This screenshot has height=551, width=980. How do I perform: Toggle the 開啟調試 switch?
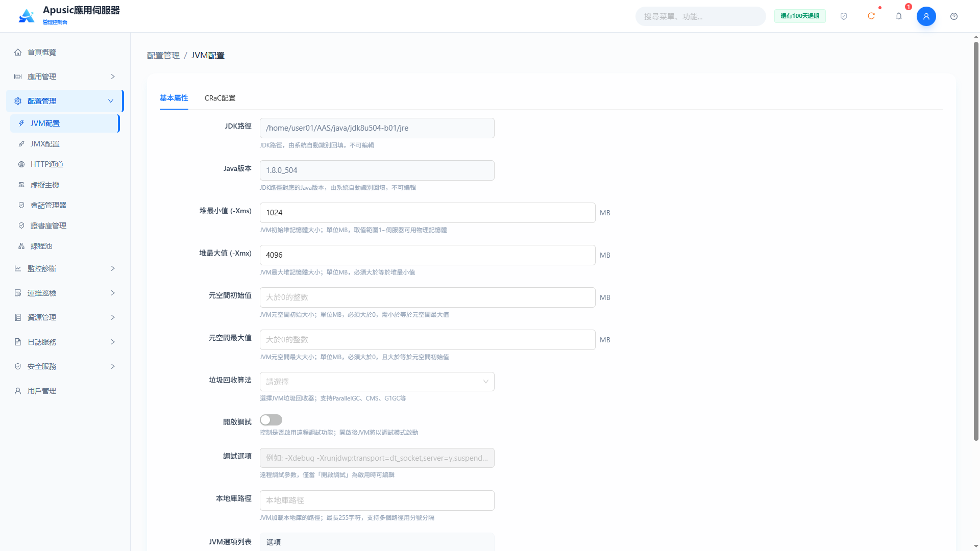pyautogui.click(x=271, y=420)
